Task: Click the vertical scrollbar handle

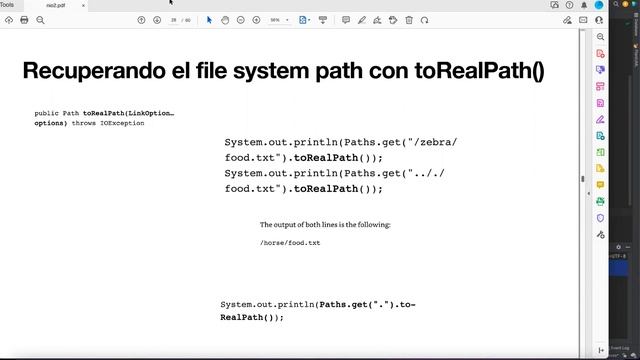Action: pyautogui.click(x=582, y=179)
